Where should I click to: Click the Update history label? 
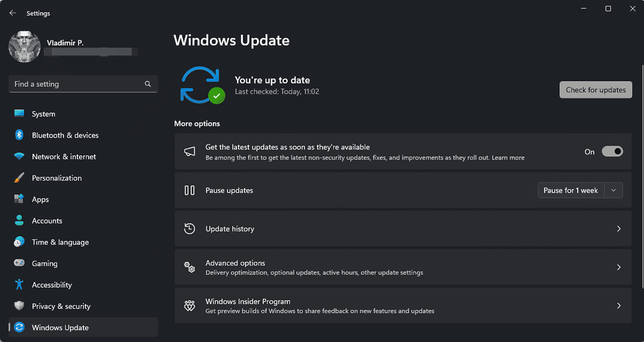[230, 229]
